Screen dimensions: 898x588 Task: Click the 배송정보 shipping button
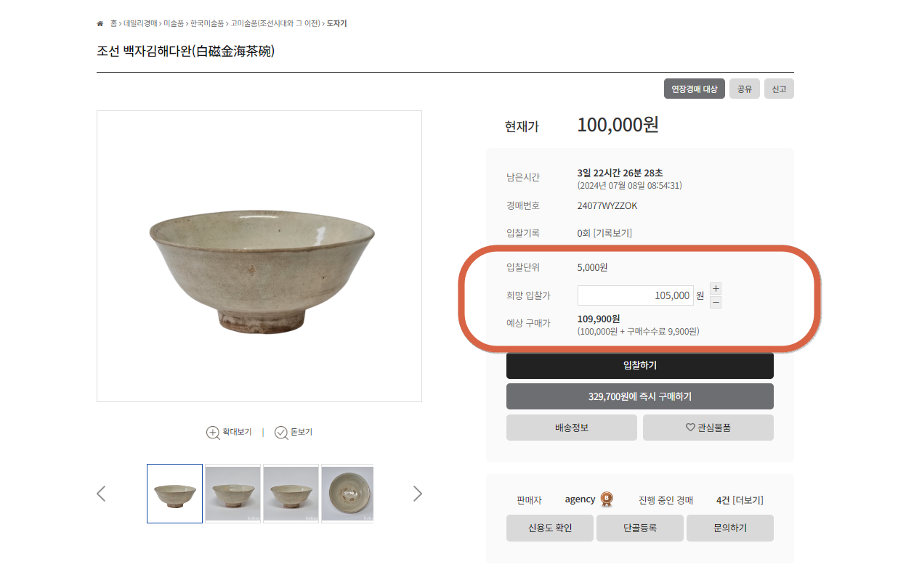pos(572,428)
